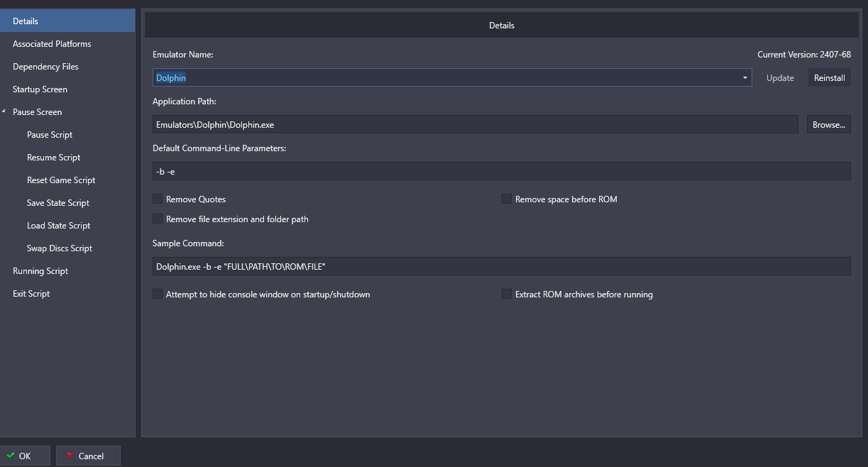Click the green checkmark icon on OK
Image resolution: width=868 pixels, height=467 pixels.
coord(11,456)
